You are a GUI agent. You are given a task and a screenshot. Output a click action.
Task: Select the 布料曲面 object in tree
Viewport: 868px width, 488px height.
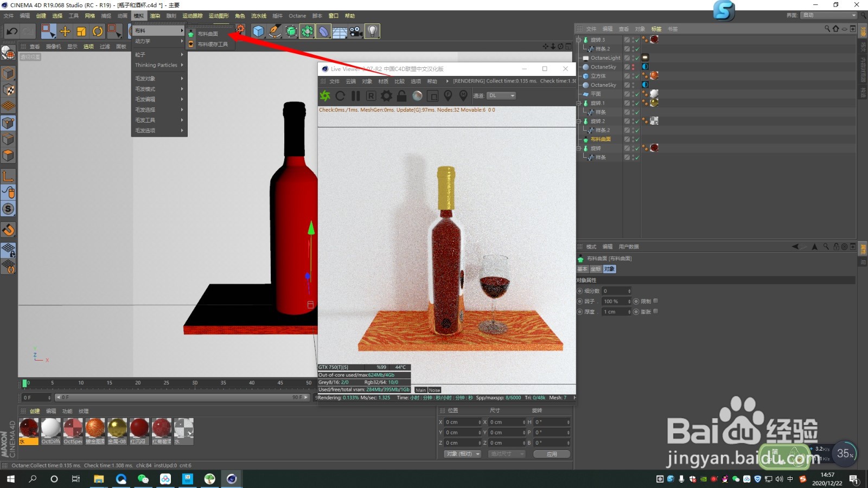[x=601, y=139]
